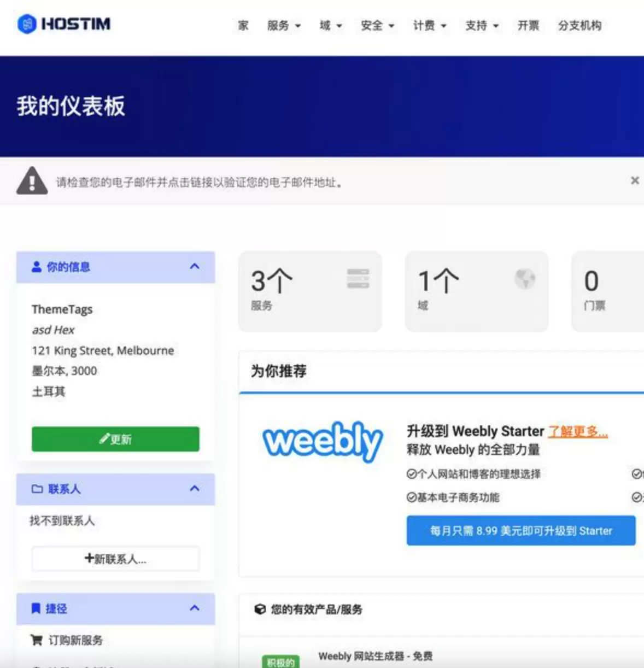Click the Weebly 网站生成器 - 免费 product row
Image resolution: width=644 pixels, height=668 pixels.
click(x=375, y=656)
